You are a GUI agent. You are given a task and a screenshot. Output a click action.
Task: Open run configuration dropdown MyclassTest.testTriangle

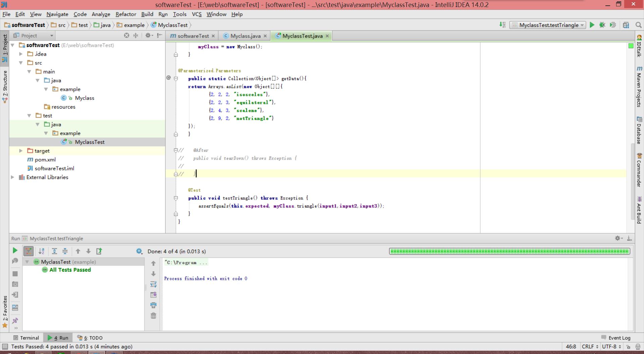548,25
